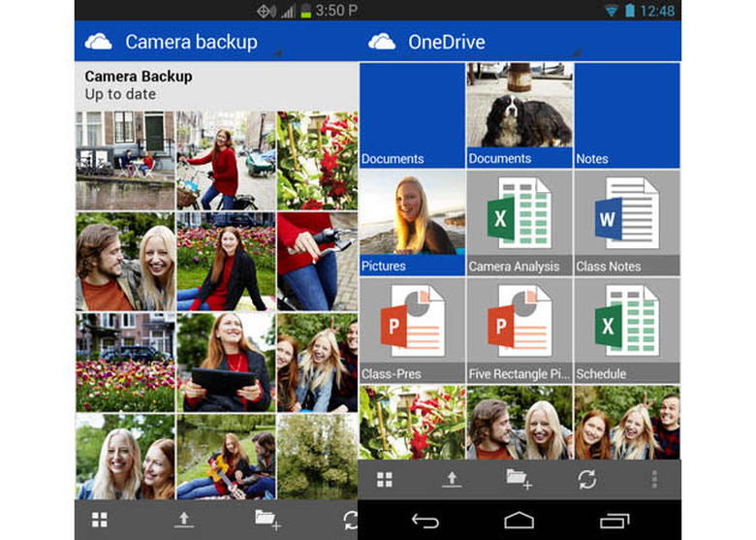Open the Documents folder with dog photo
The width and height of the screenshot is (756, 540).
pyautogui.click(x=520, y=115)
